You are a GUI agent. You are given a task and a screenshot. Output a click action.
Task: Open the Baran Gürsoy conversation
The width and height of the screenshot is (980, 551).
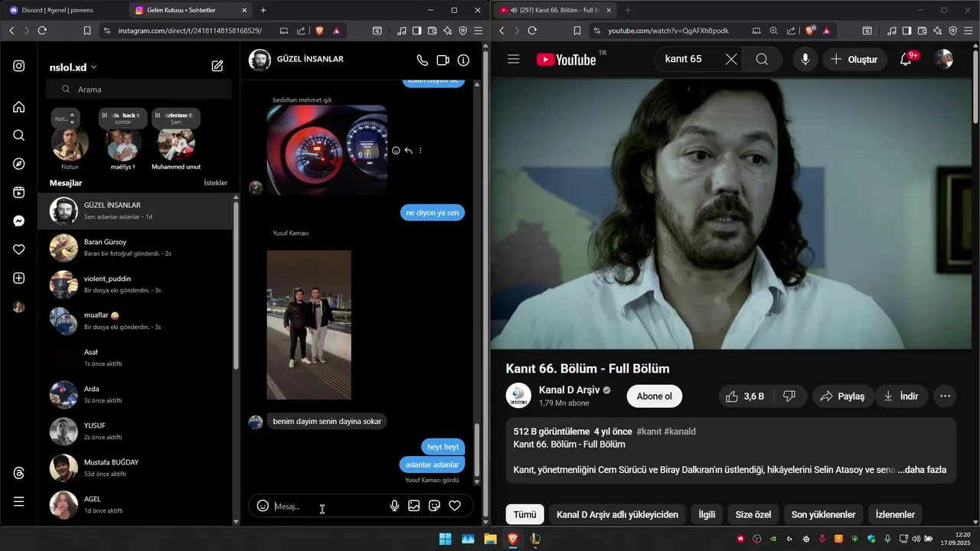[135, 247]
